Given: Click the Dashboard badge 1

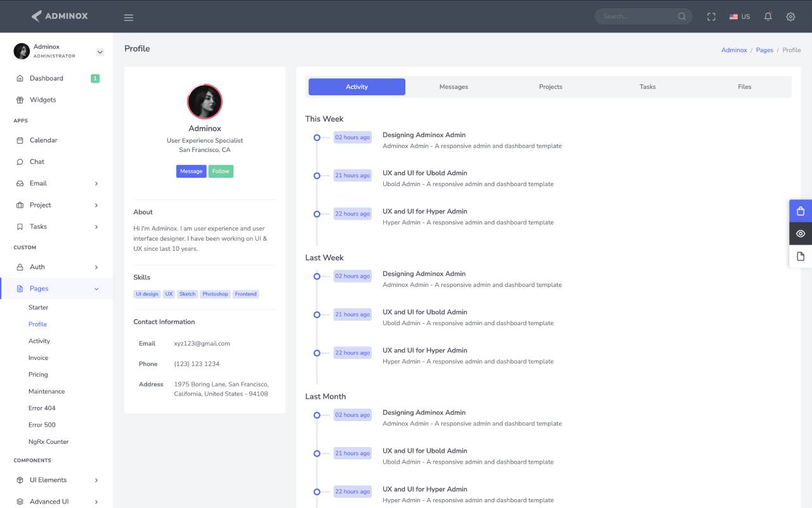Looking at the screenshot, I should (95, 79).
